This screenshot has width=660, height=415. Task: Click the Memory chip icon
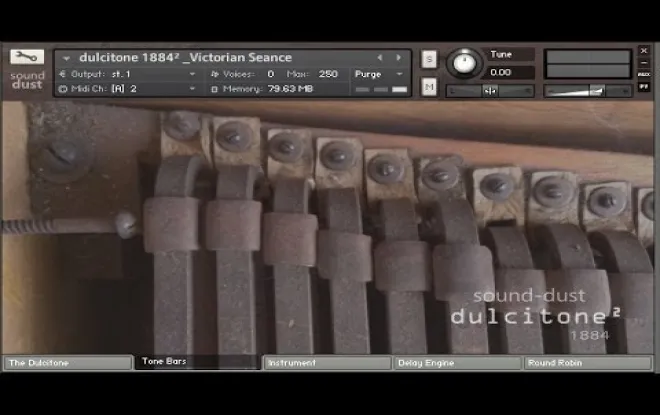[x=214, y=89]
